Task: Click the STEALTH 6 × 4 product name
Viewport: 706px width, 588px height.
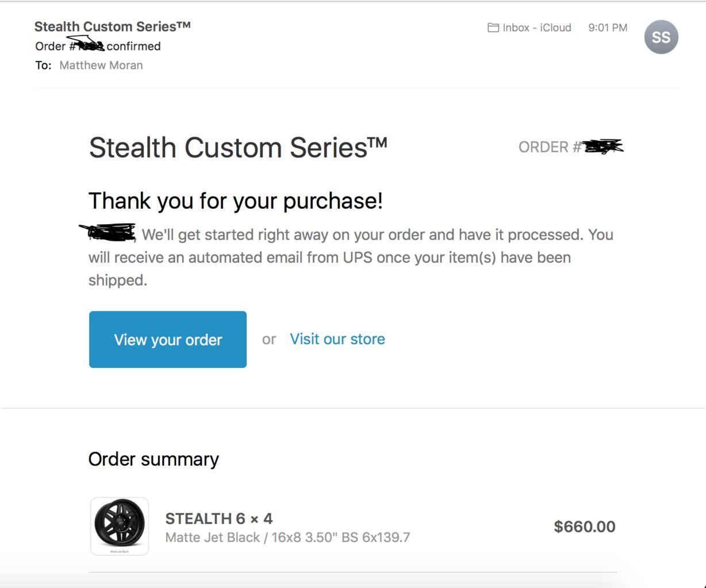Action: coord(219,518)
